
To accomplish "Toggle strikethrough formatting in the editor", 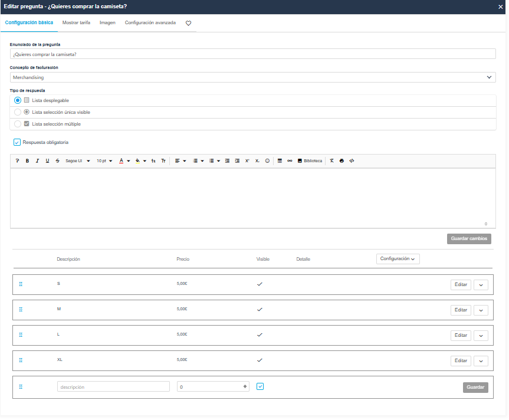I will pyautogui.click(x=57, y=161).
